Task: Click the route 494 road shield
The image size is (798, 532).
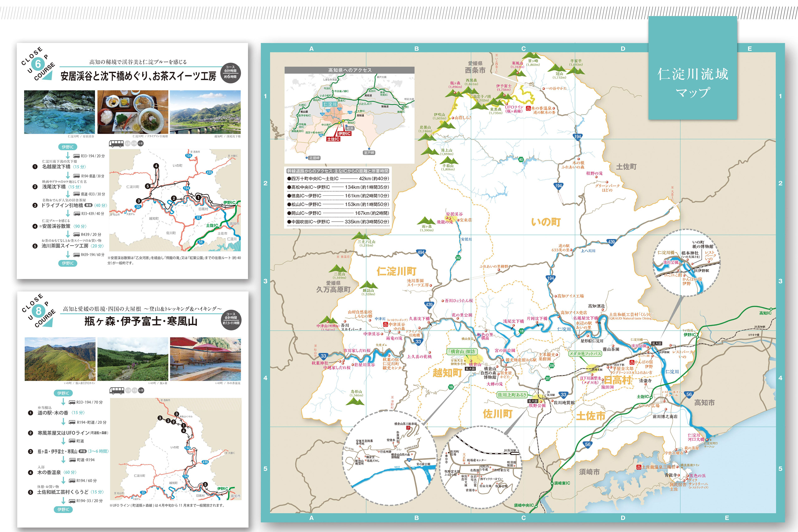Action: [421, 252]
